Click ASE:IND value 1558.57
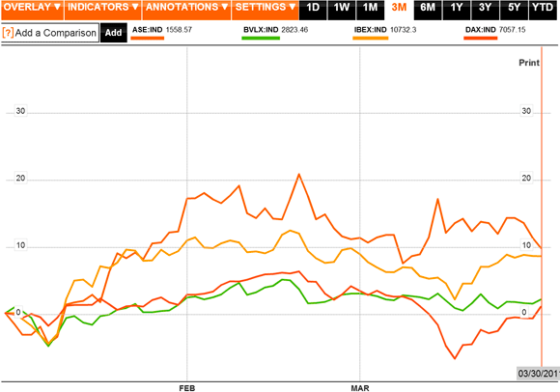This screenshot has height=392, width=560. click(179, 30)
